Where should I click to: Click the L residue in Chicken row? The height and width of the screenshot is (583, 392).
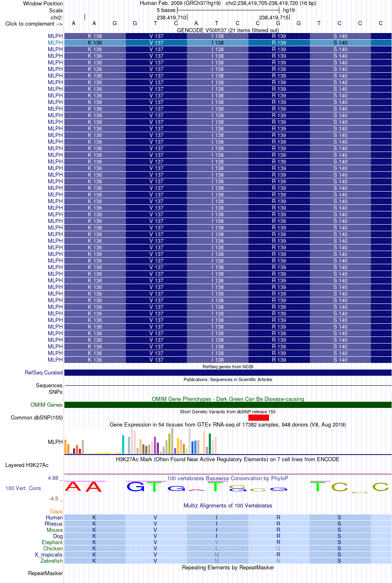click(217, 548)
